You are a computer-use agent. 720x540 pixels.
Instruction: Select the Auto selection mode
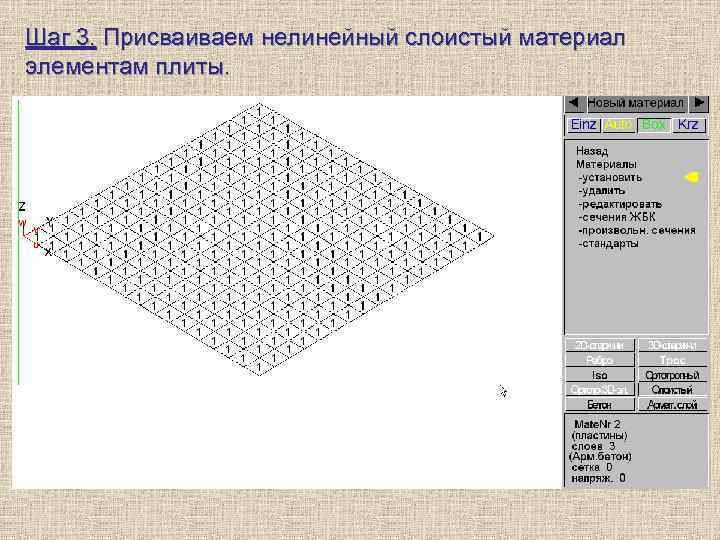coord(618,125)
